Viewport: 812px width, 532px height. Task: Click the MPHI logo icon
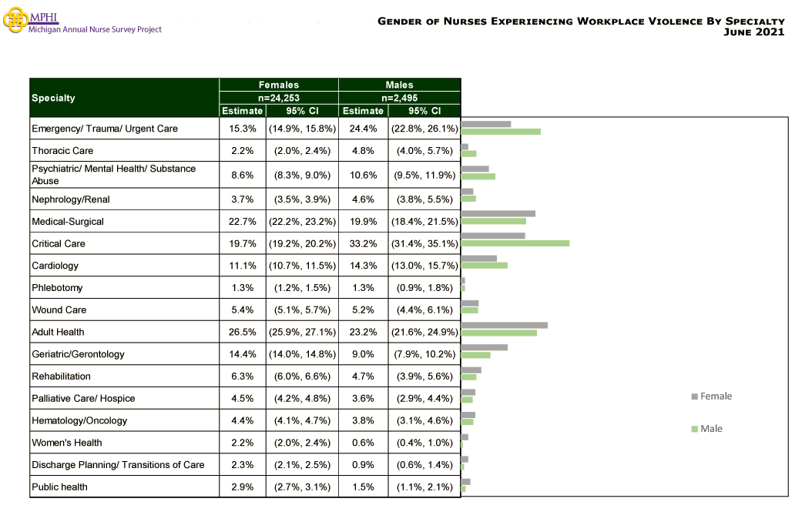click(x=15, y=20)
